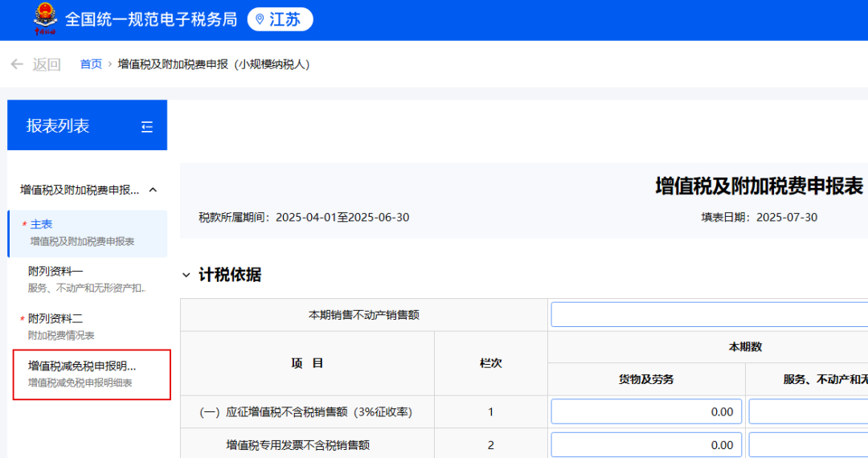868x458 pixels.
Task: Open 附列资料一 report in the list
Action: pos(88,280)
